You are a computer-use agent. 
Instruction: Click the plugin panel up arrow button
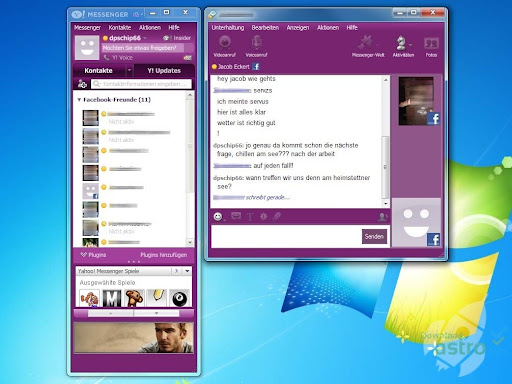tap(111, 313)
